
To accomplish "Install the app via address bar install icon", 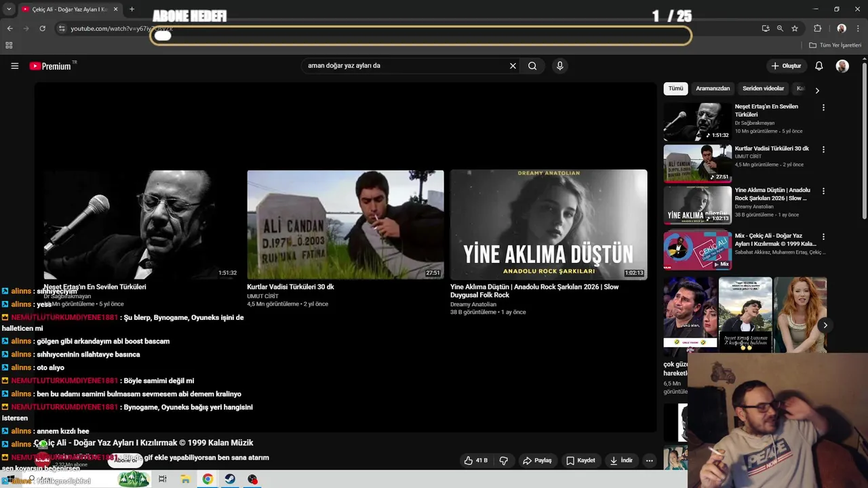I will pyautogui.click(x=766, y=28).
